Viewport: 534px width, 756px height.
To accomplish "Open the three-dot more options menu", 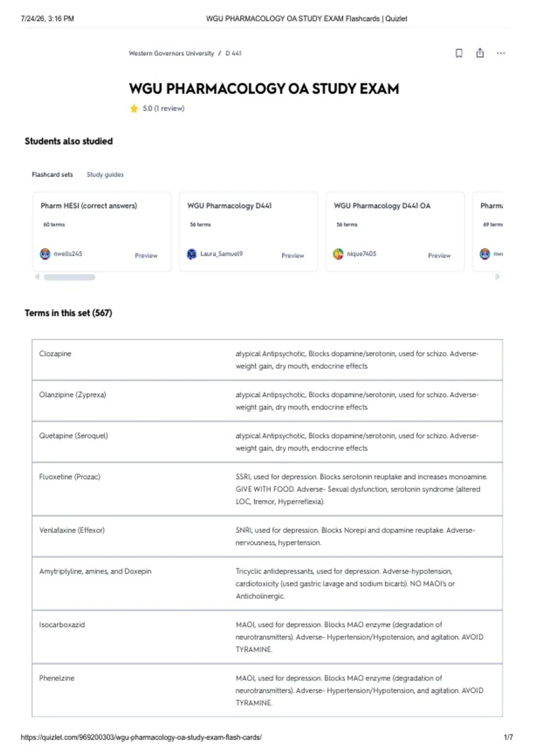I will [501, 53].
